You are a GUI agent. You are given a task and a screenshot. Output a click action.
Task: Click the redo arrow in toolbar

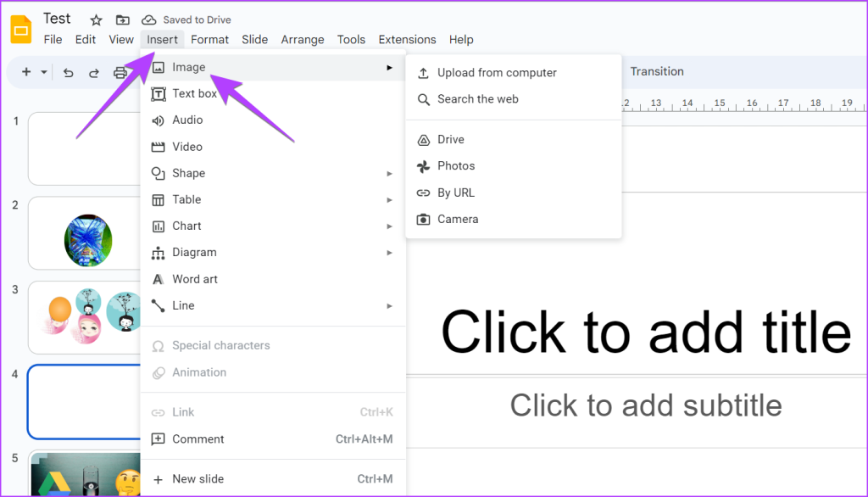tap(94, 73)
